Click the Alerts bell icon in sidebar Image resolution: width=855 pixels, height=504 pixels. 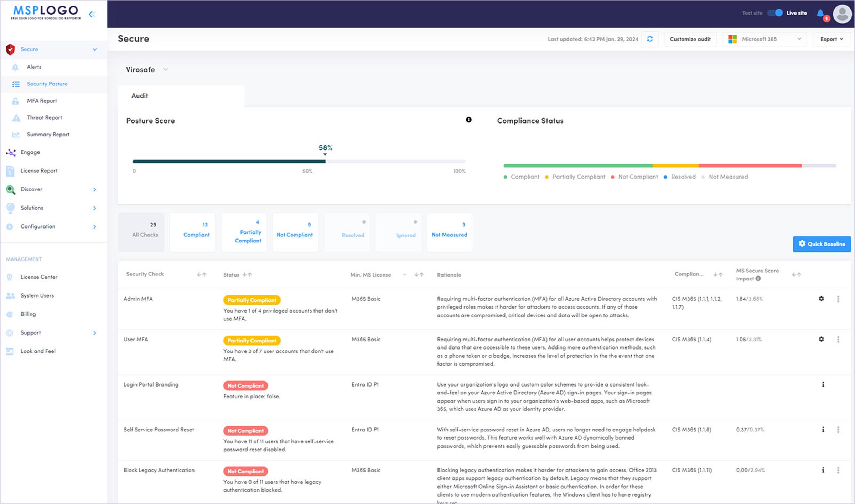coord(16,67)
